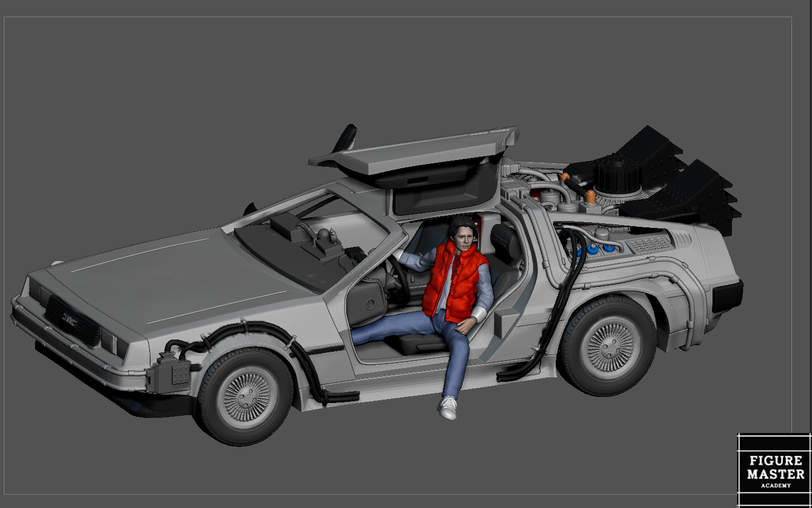Select the figure's white sneaker

tap(447, 408)
